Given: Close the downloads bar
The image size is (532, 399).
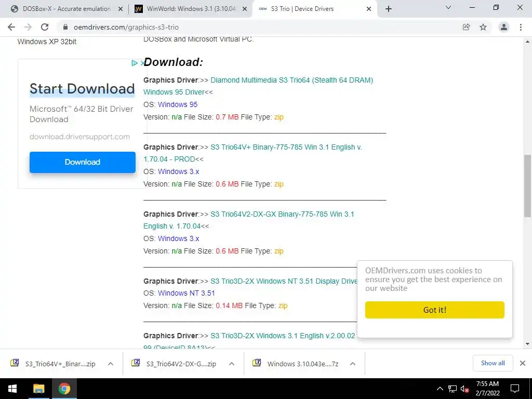Looking at the screenshot, I should pos(523,363).
